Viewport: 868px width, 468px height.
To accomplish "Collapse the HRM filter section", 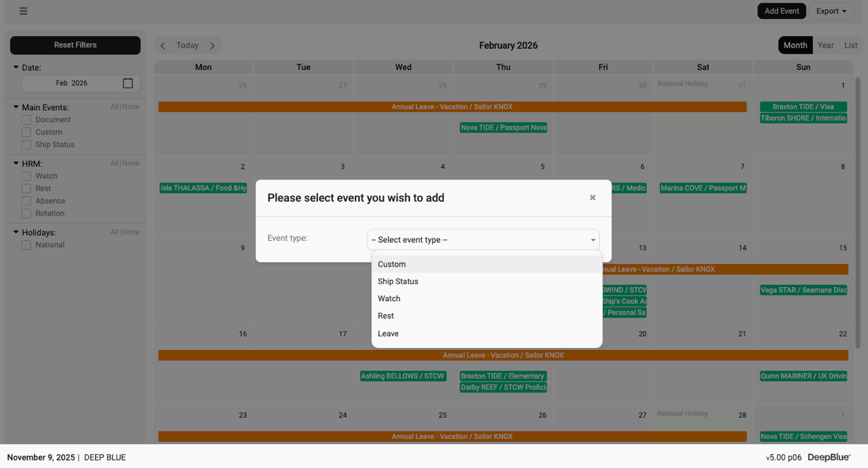I will (16, 163).
